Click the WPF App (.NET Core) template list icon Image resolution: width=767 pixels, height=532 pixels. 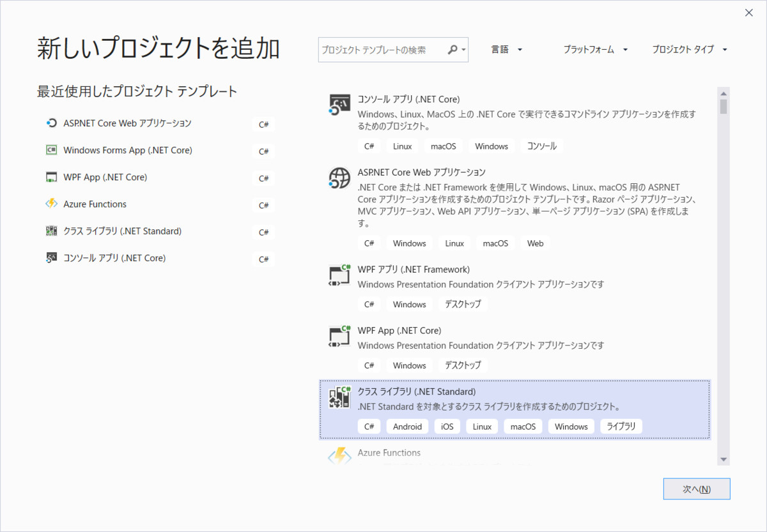(339, 336)
